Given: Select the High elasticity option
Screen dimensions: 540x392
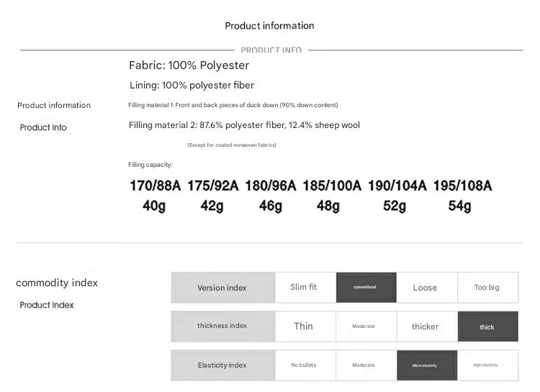Looking at the screenshot, I should pos(487,365).
